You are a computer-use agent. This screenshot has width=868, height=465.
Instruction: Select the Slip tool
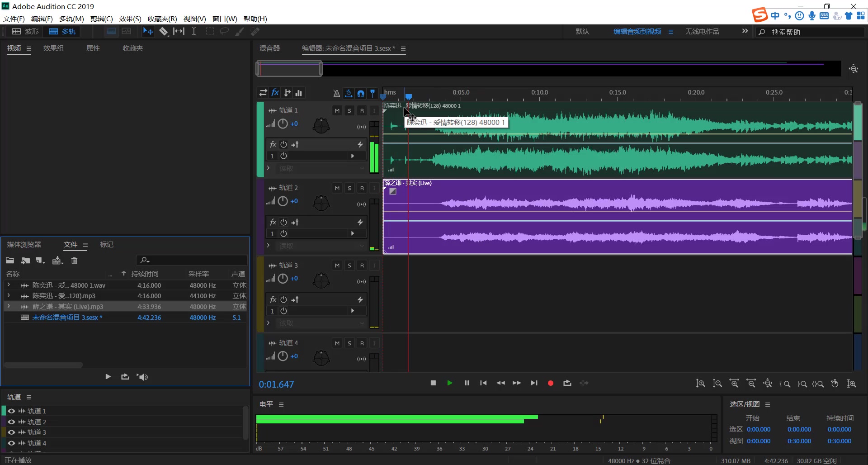179,31
